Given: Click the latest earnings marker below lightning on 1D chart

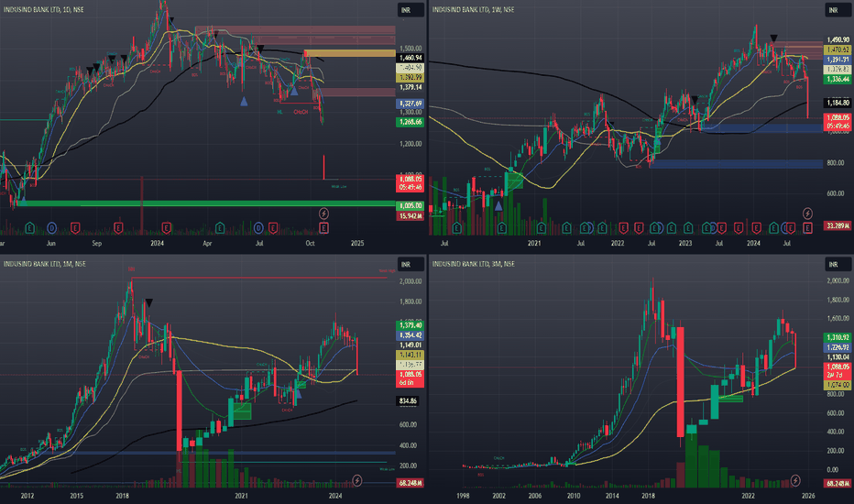Looking at the screenshot, I should (323, 228).
